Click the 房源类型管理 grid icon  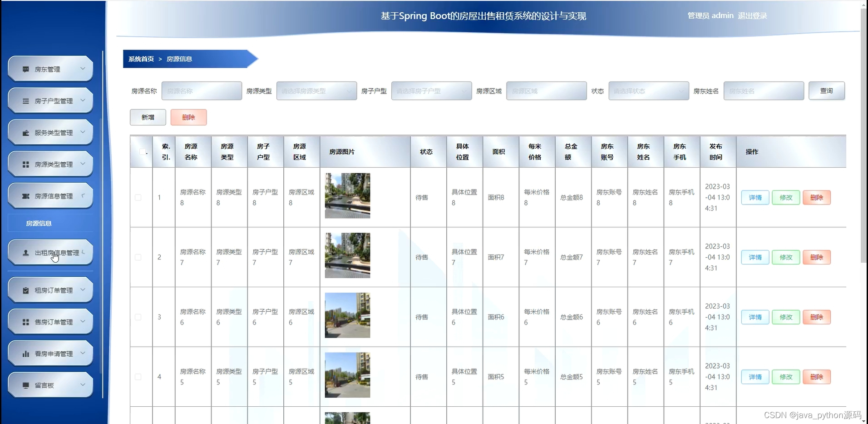[25, 165]
